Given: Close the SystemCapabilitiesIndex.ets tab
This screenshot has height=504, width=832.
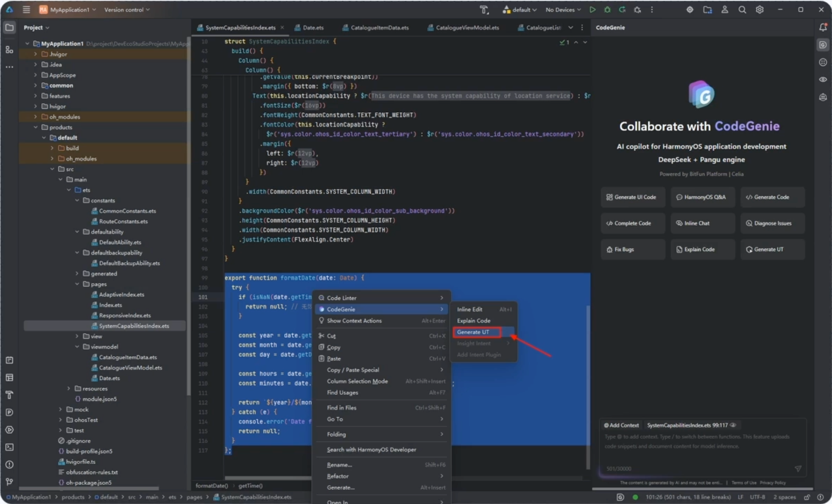Looking at the screenshot, I should point(282,27).
